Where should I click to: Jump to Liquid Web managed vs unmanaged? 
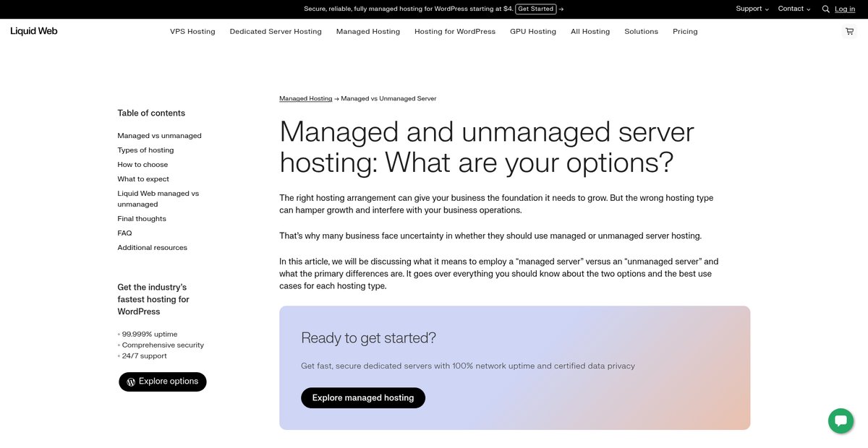158,199
